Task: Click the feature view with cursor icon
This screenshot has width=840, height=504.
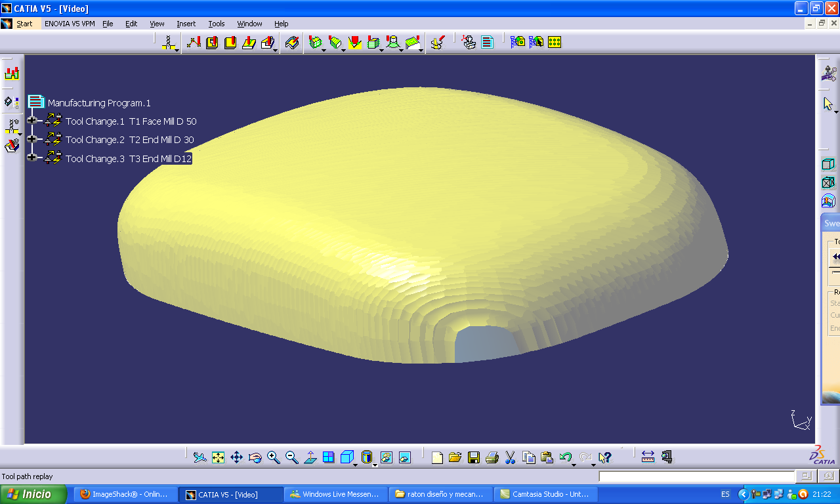Action: coord(536,42)
